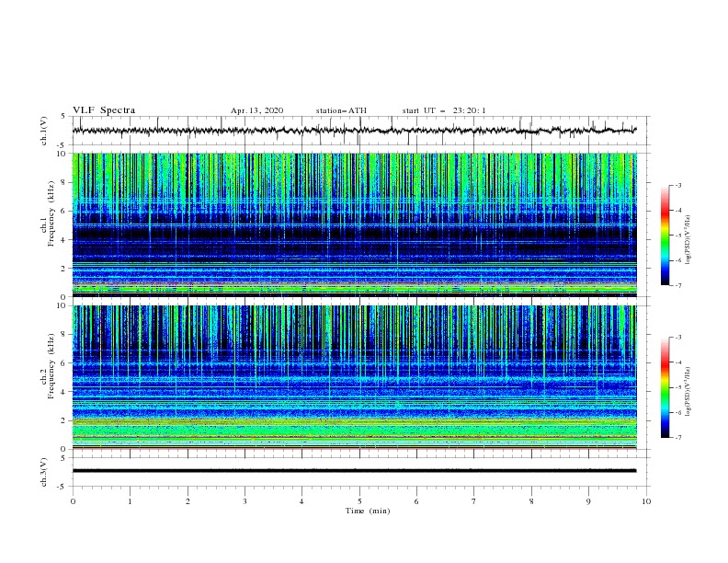
Task: Click the lower log(PSD) color bar
Action: tap(665, 387)
